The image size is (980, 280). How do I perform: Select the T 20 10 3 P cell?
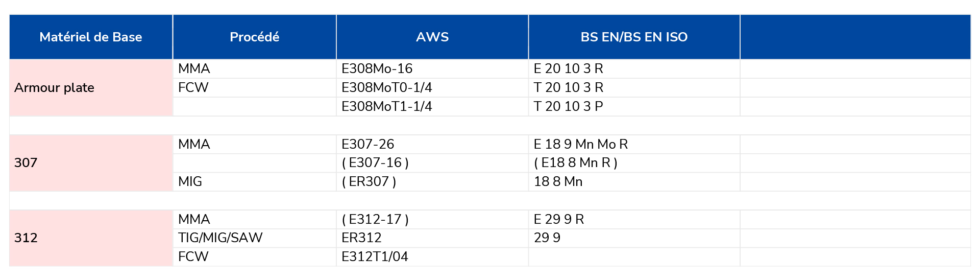634,107
